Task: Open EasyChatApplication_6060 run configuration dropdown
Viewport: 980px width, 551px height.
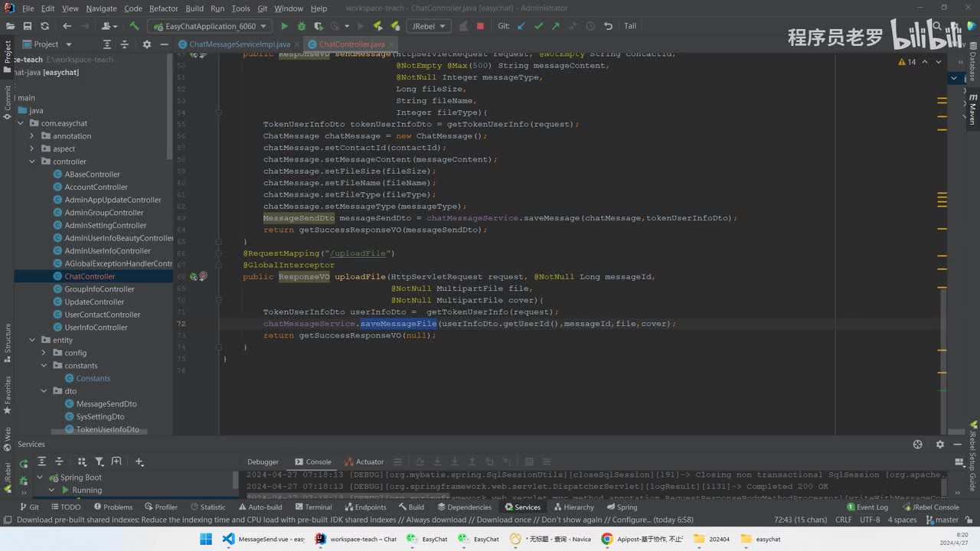Action: 209,26
